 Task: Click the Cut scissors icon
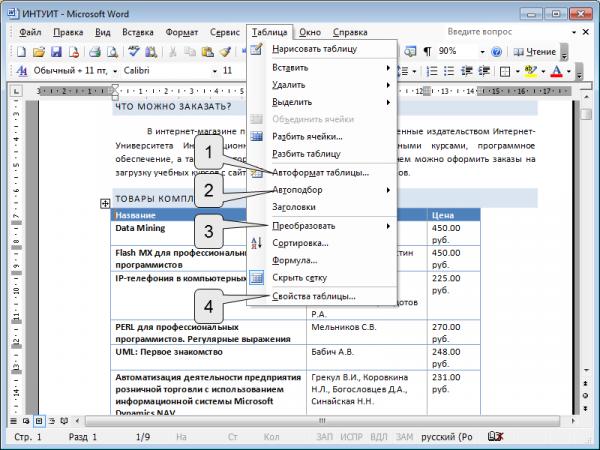tap(173, 52)
